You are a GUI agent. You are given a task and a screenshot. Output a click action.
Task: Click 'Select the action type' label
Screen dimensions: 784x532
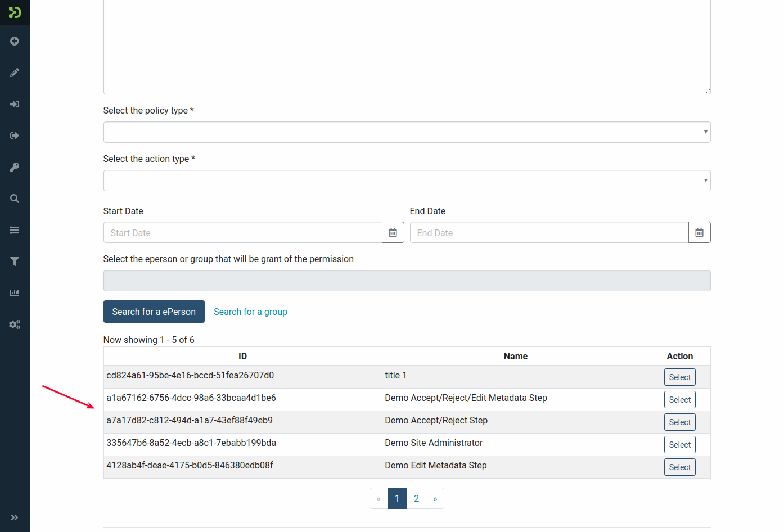coord(149,159)
